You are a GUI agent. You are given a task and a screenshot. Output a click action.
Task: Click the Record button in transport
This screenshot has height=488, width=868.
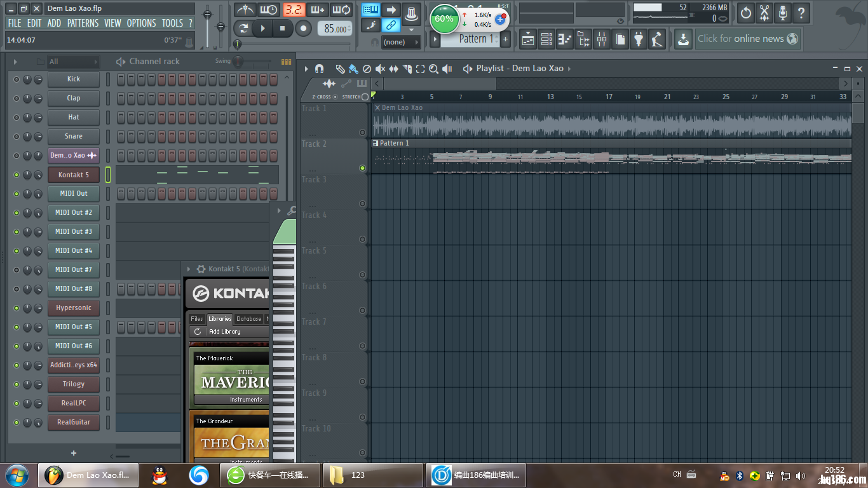pyautogui.click(x=304, y=28)
